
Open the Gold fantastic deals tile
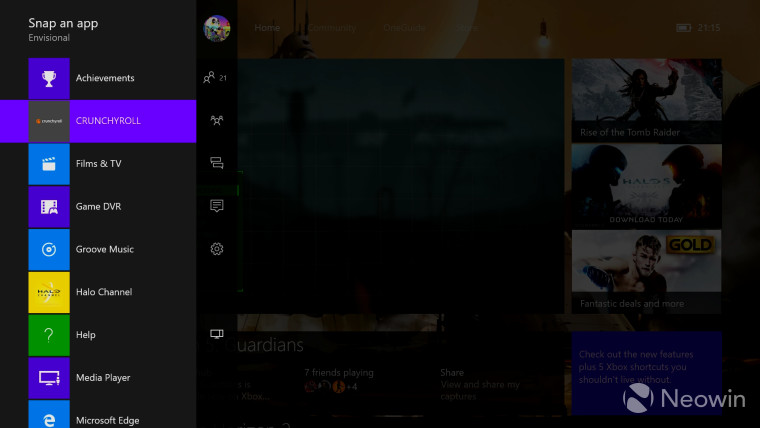(x=646, y=272)
